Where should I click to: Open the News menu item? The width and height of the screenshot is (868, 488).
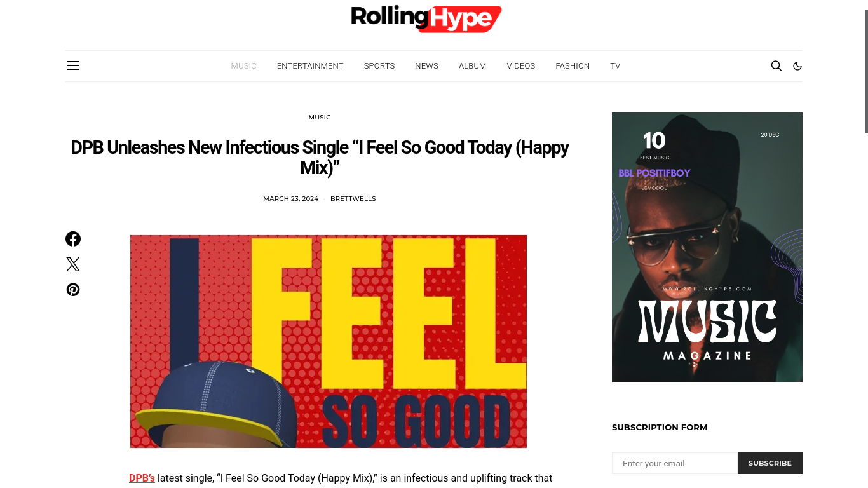click(426, 66)
